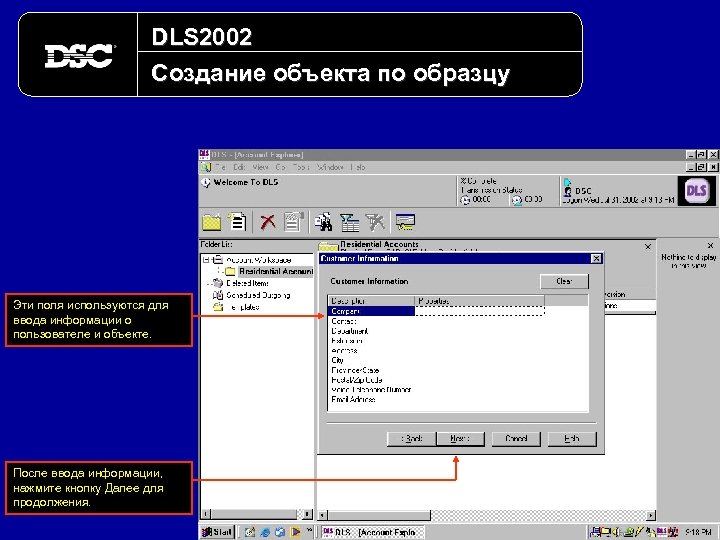Open the View menu

(260, 167)
